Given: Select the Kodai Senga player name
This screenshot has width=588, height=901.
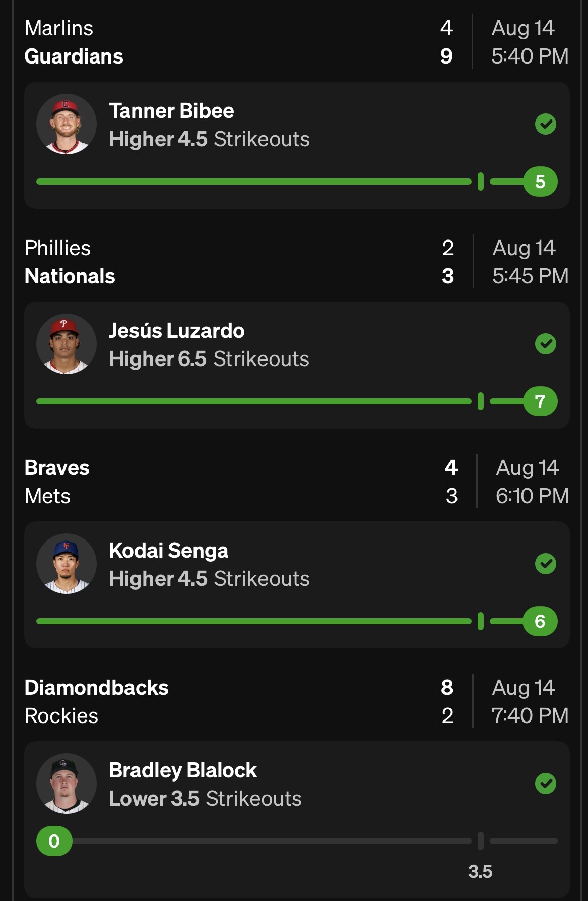Looking at the screenshot, I should tap(169, 551).
